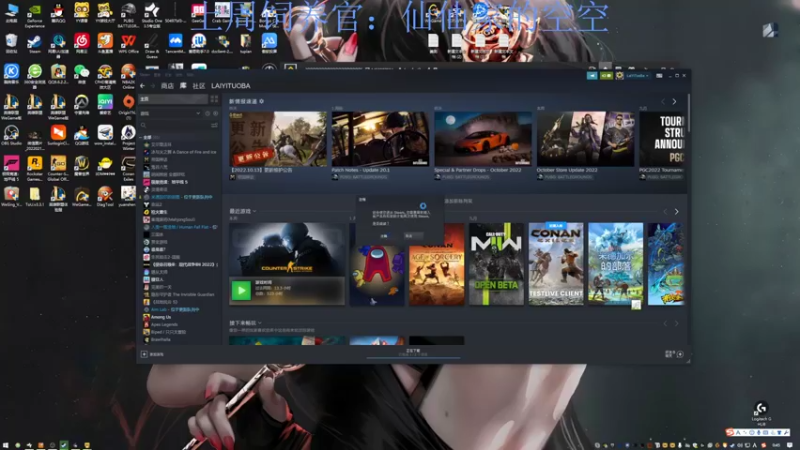Open Logitech G HUB desktop icon
Screen dimensions: 800x450
tap(761, 413)
